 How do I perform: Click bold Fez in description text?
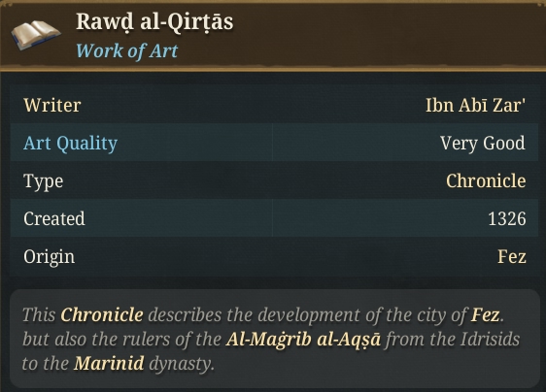pos(486,314)
